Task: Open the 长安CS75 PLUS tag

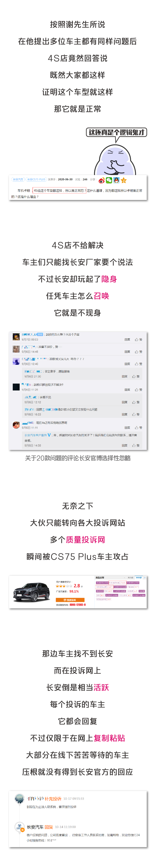Action: 36,179
